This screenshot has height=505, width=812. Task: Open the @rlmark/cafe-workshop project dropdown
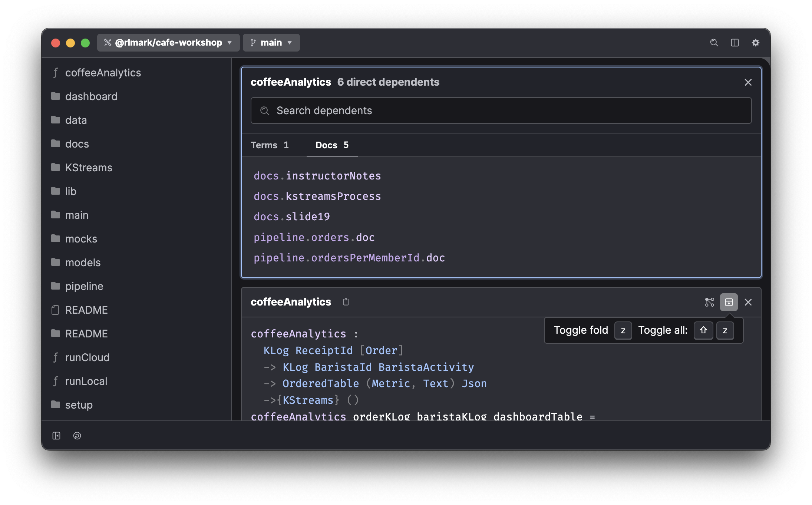tap(168, 43)
